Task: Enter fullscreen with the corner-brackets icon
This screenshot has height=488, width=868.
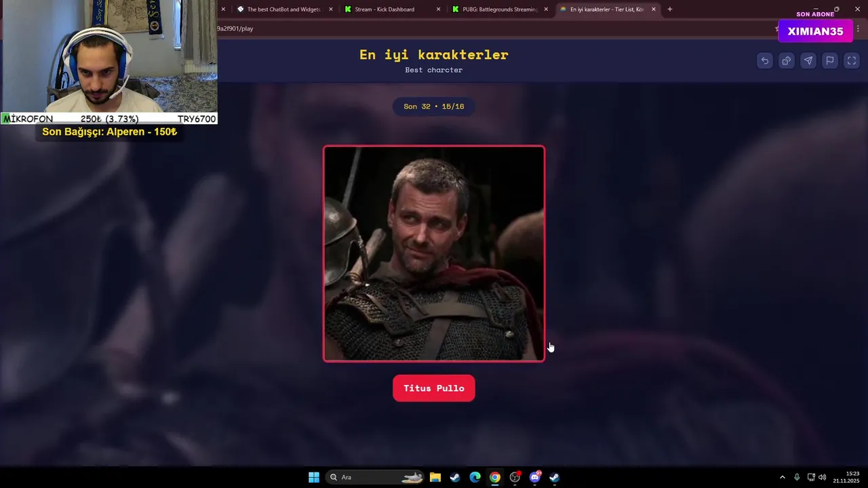Action: coord(851,61)
